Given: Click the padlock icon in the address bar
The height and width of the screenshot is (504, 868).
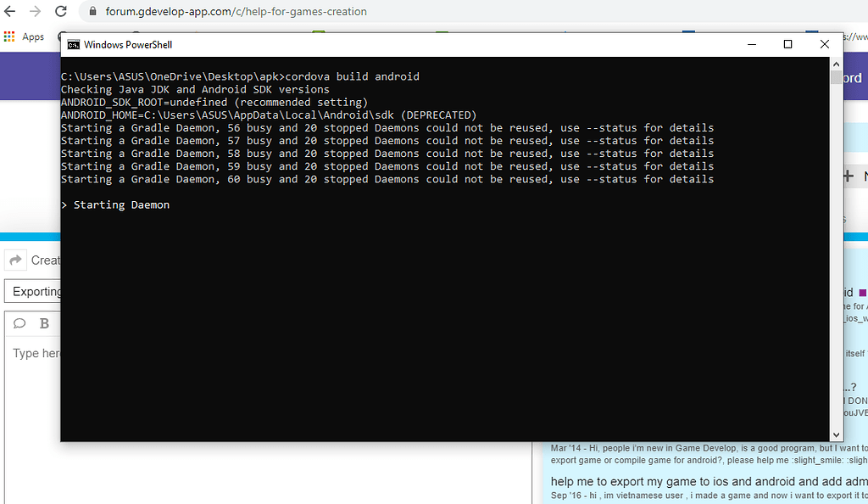Looking at the screenshot, I should tap(92, 11).
